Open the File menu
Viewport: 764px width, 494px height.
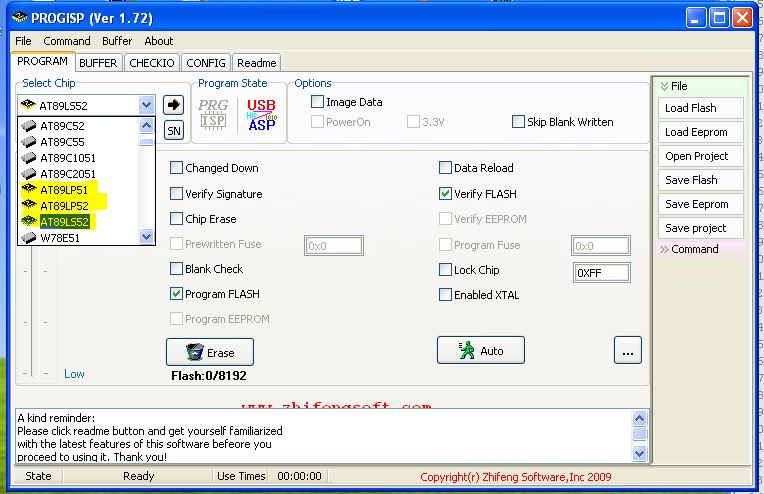point(23,41)
